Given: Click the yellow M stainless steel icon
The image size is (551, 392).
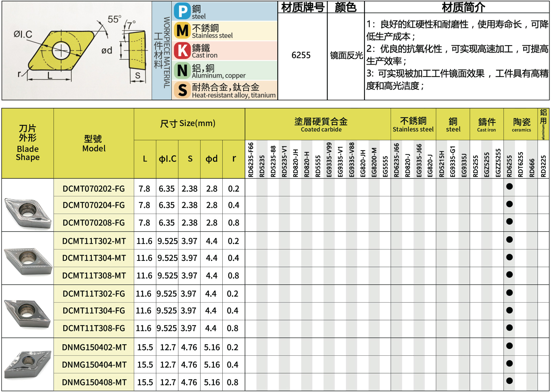Looking at the screenshot, I should click(x=182, y=31).
